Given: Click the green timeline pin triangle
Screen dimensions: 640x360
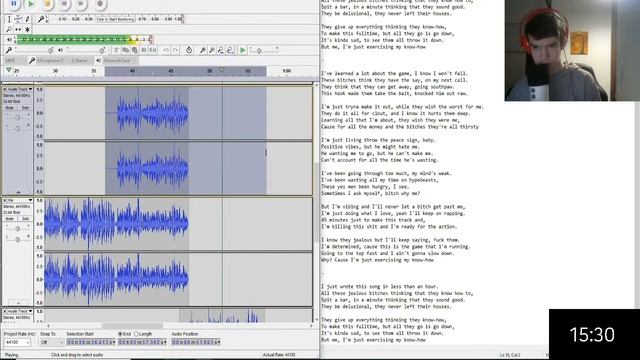Looking at the screenshot, I should coord(9,70).
